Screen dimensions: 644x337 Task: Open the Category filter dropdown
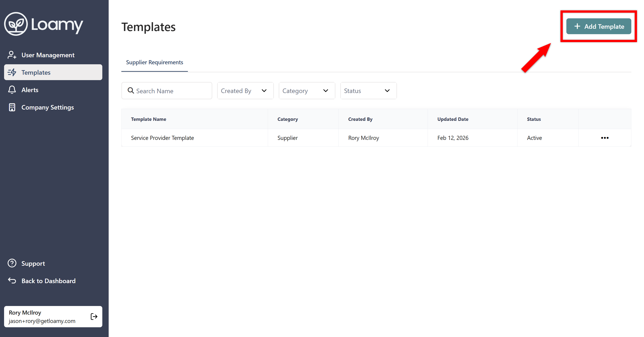pyautogui.click(x=306, y=91)
